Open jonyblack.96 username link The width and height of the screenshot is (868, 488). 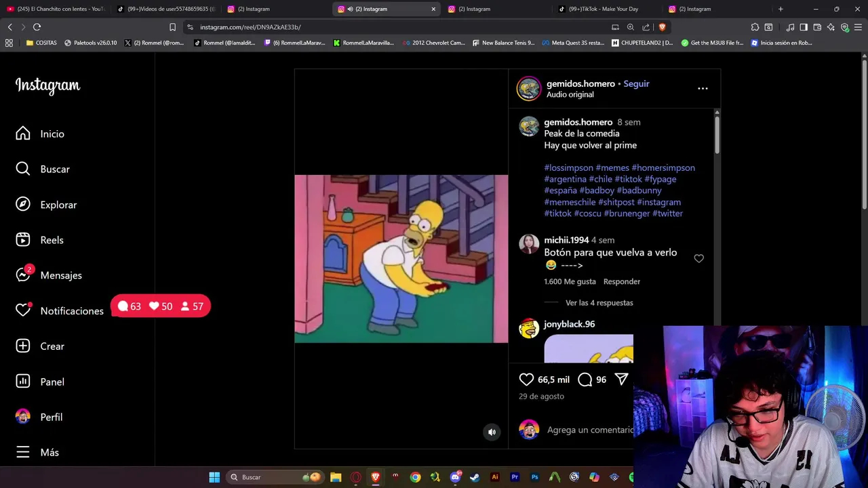point(569,324)
